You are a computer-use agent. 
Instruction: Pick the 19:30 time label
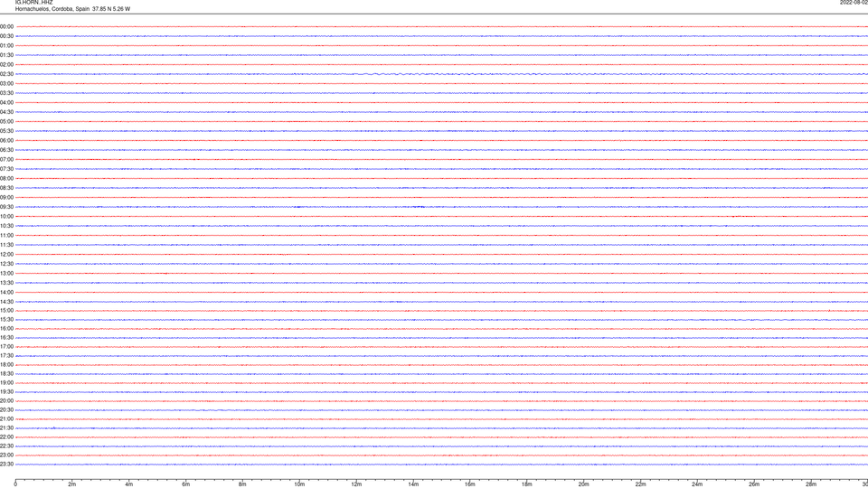6,391
